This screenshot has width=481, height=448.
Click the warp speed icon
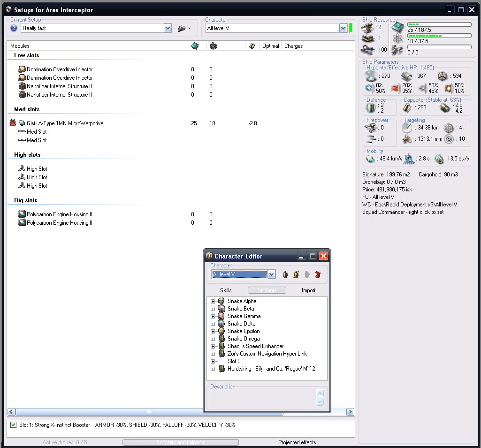(439, 159)
